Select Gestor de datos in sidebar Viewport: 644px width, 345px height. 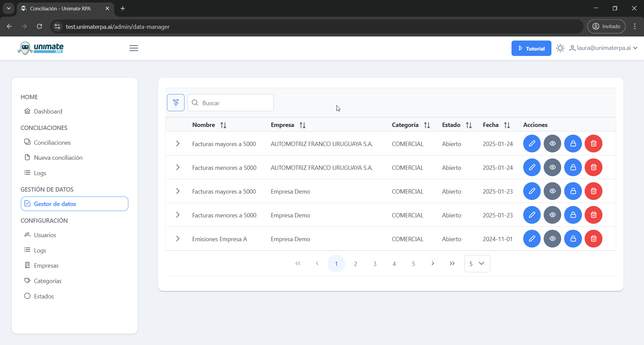point(74,204)
